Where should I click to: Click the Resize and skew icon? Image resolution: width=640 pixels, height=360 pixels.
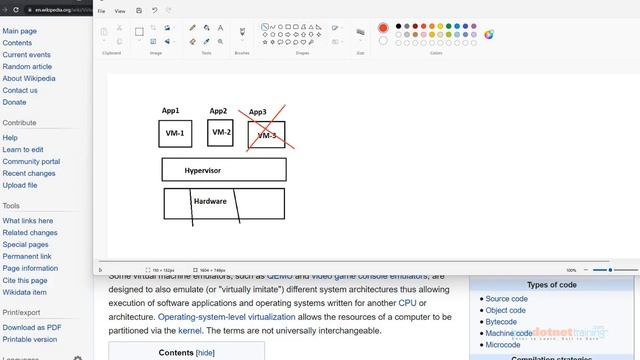[x=153, y=41]
